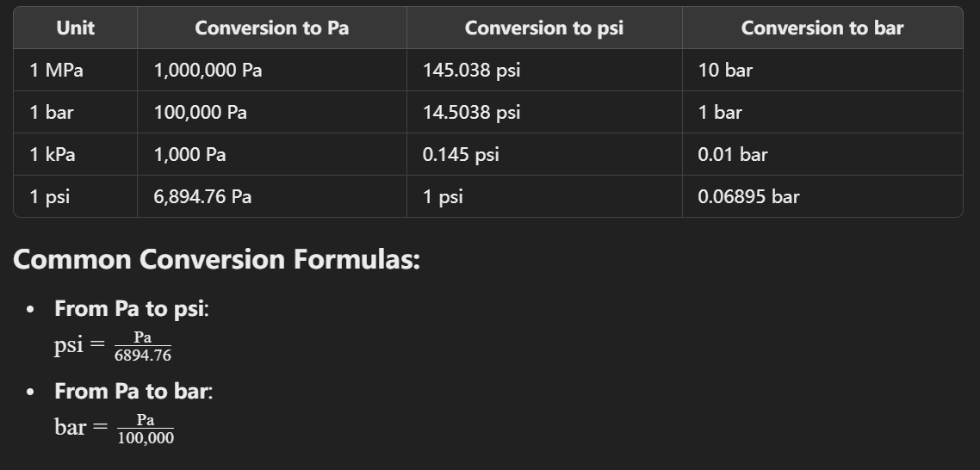Click the 1 MPa row label
This screenshot has width=980, height=470.
coord(56,70)
